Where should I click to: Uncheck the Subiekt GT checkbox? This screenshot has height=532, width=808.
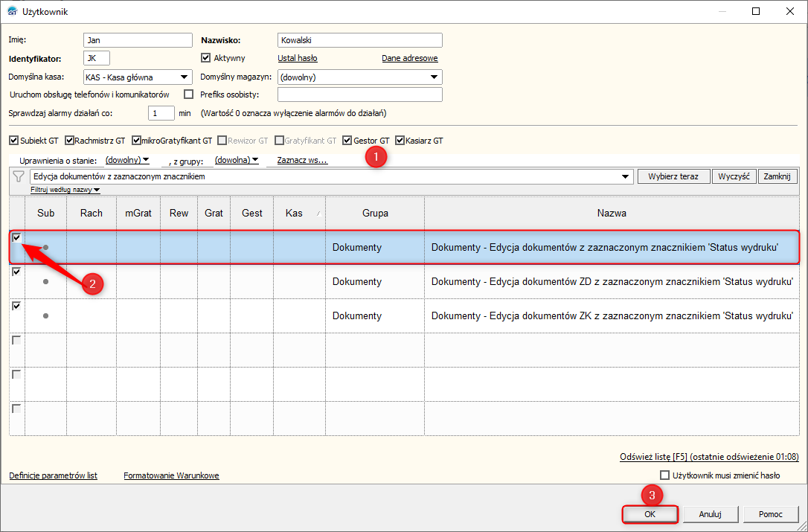[x=13, y=140]
